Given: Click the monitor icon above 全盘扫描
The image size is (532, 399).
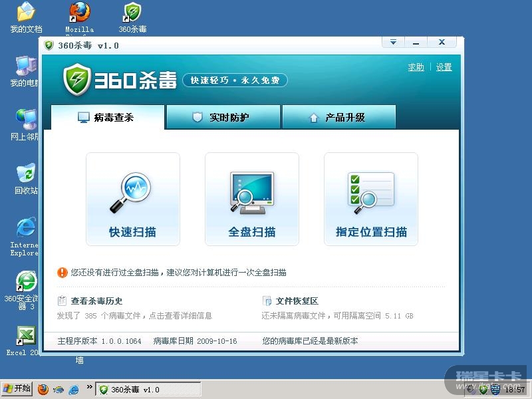Looking at the screenshot, I should pos(252,193).
